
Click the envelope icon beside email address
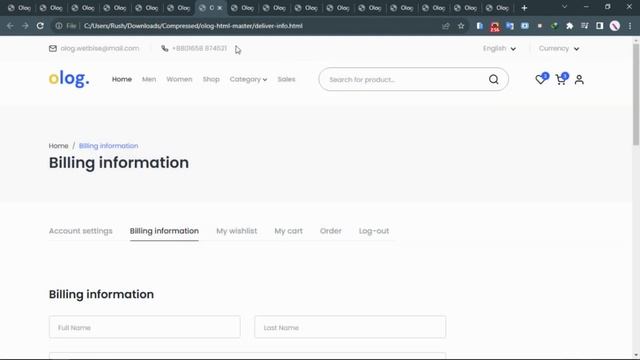click(53, 48)
